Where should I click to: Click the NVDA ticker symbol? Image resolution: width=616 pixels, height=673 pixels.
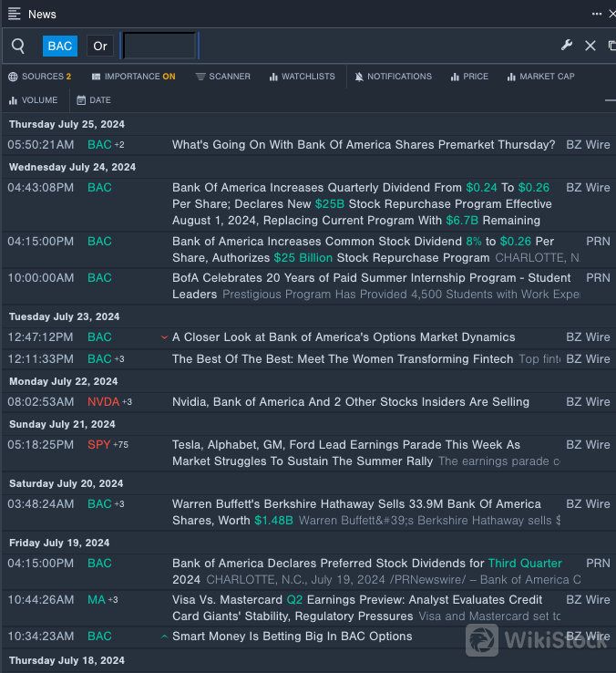[x=103, y=402]
